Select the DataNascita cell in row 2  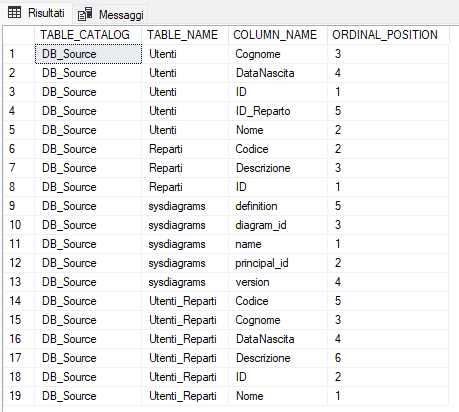(278, 73)
